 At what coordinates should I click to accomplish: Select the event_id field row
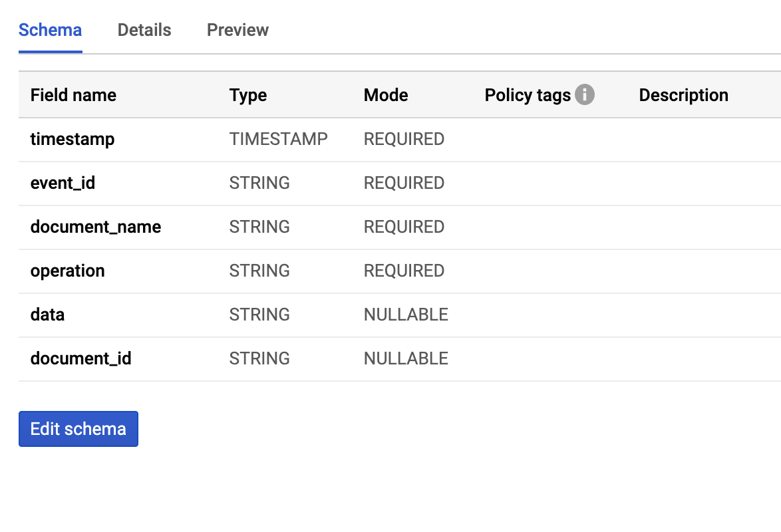point(63,183)
